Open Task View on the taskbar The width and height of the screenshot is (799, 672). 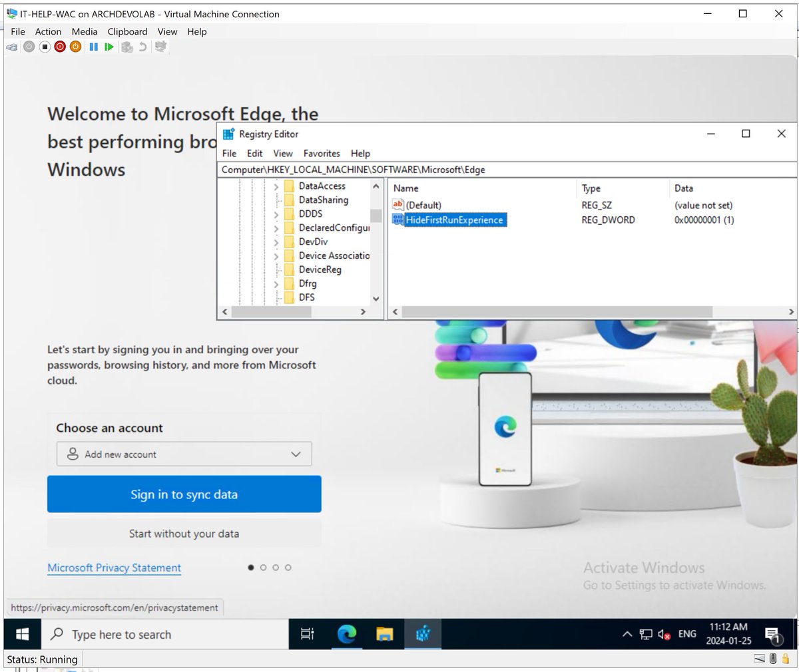point(308,635)
